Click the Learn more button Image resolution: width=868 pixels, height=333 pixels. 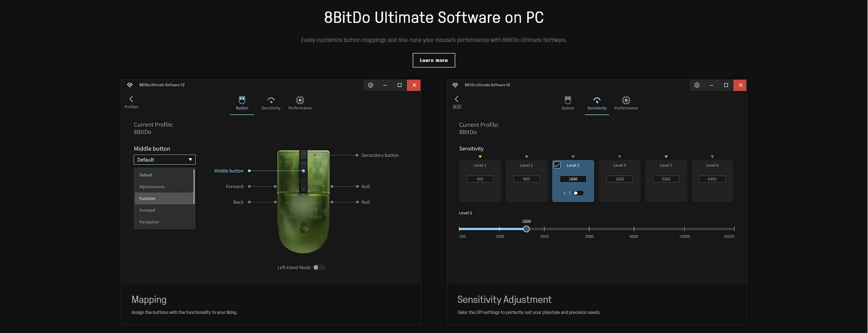(434, 60)
